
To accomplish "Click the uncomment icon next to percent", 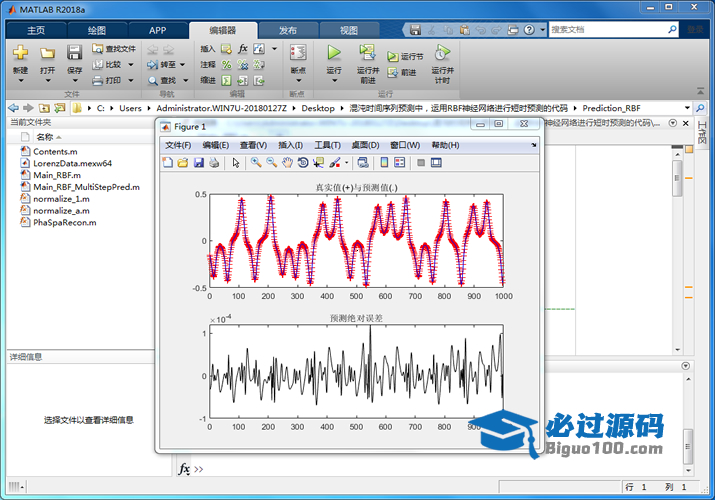I will pyautogui.click(x=243, y=65).
